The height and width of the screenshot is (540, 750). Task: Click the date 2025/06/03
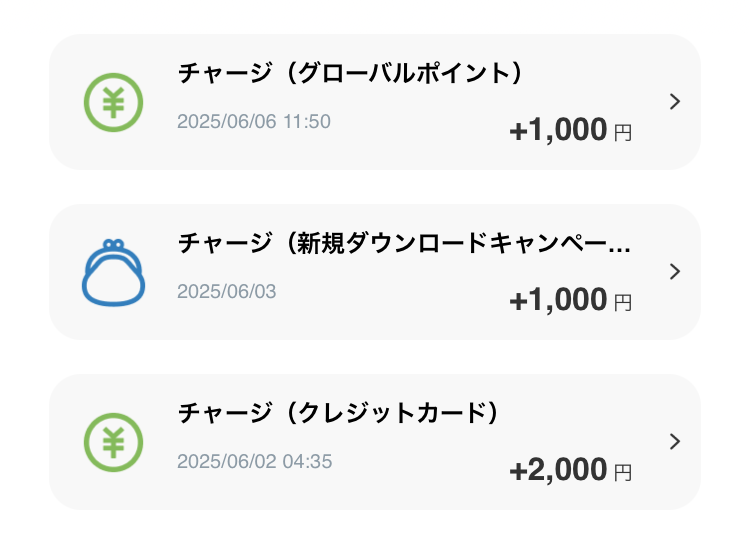227,291
